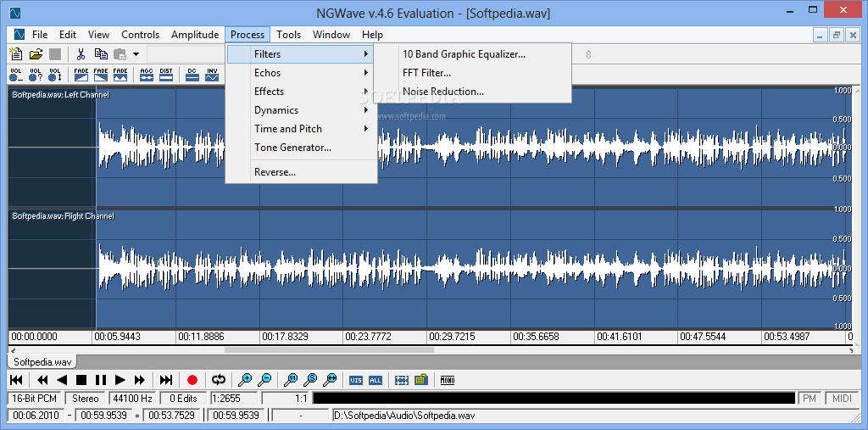Open the Controls menu
868x430 pixels.
(141, 35)
